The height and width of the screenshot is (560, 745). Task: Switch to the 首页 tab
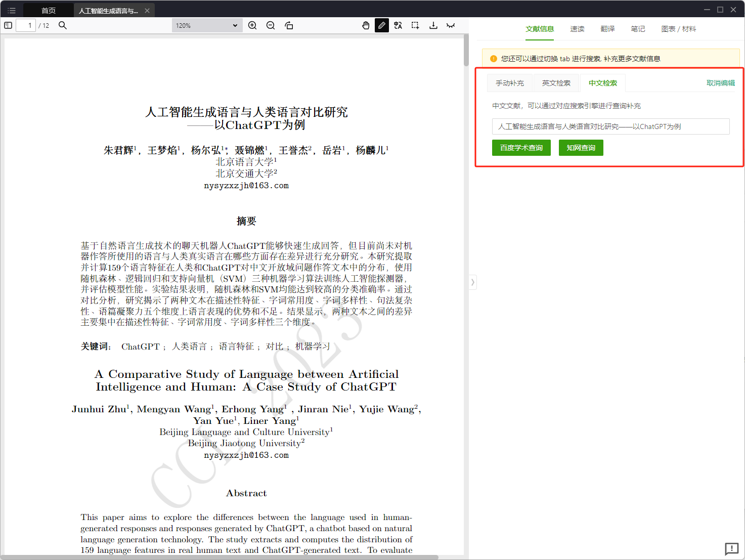click(x=49, y=11)
